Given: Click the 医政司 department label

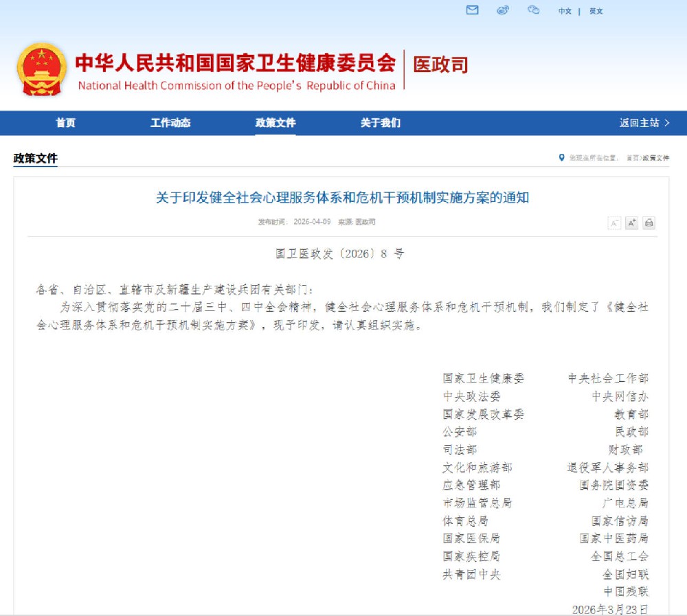Looking at the screenshot, I should point(441,65).
